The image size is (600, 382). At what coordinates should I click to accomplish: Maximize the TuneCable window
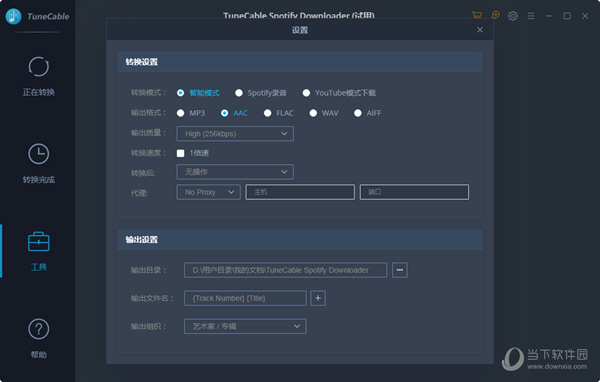click(x=567, y=16)
